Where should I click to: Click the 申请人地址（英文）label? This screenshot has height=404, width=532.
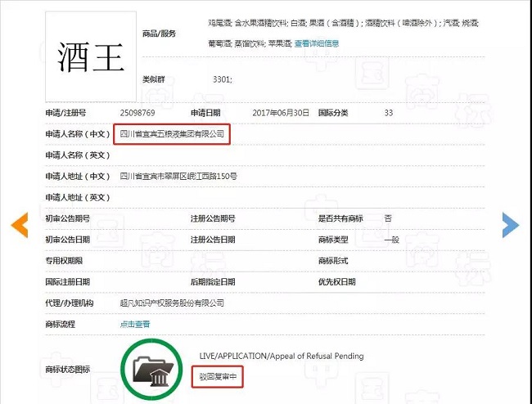[78, 197]
